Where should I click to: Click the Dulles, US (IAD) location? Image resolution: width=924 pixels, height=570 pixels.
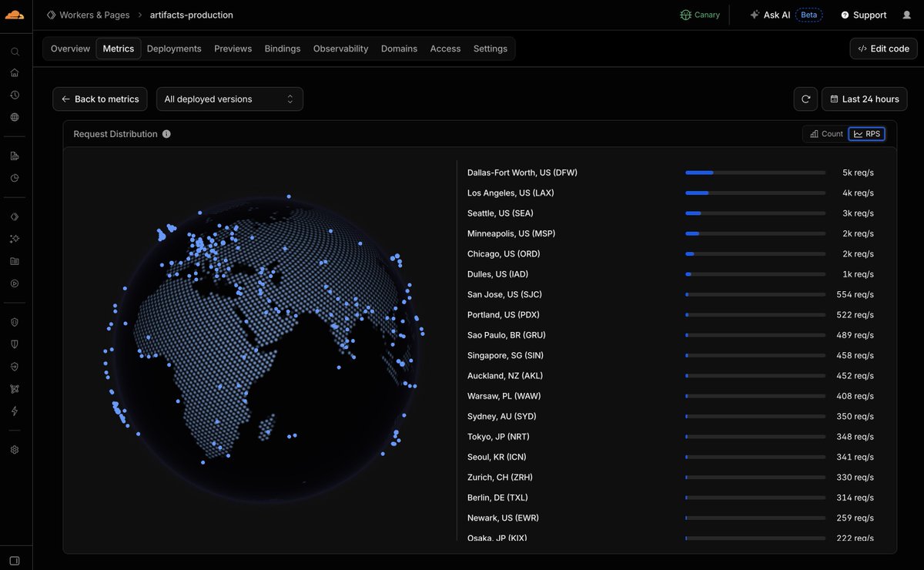coord(497,274)
